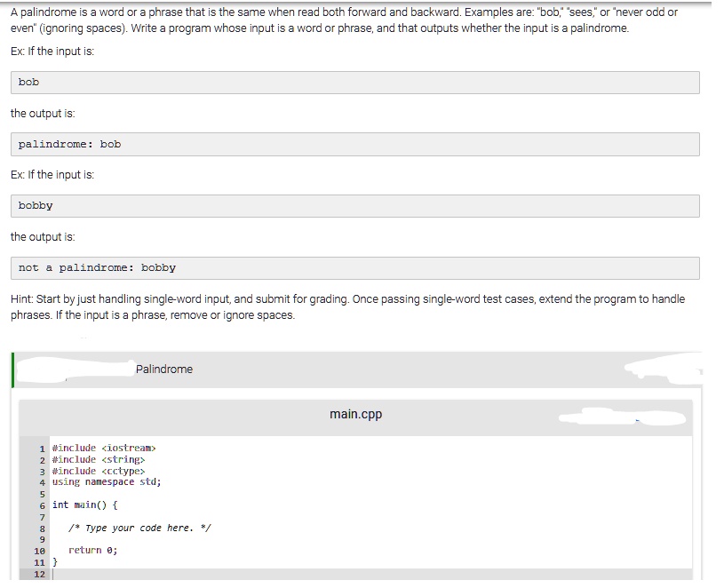Click line number 10 in the gutter
This screenshot has width=724, height=588.
[x=40, y=551]
